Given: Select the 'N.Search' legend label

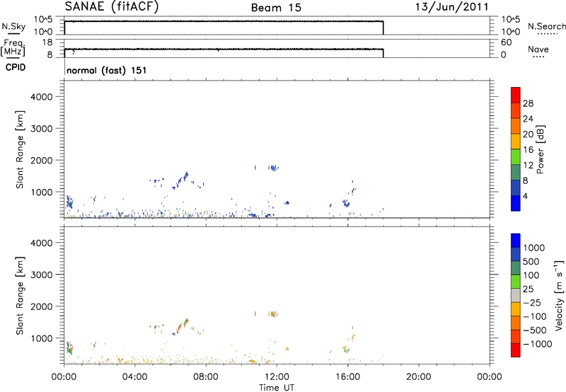Looking at the screenshot, I should tap(546, 26).
